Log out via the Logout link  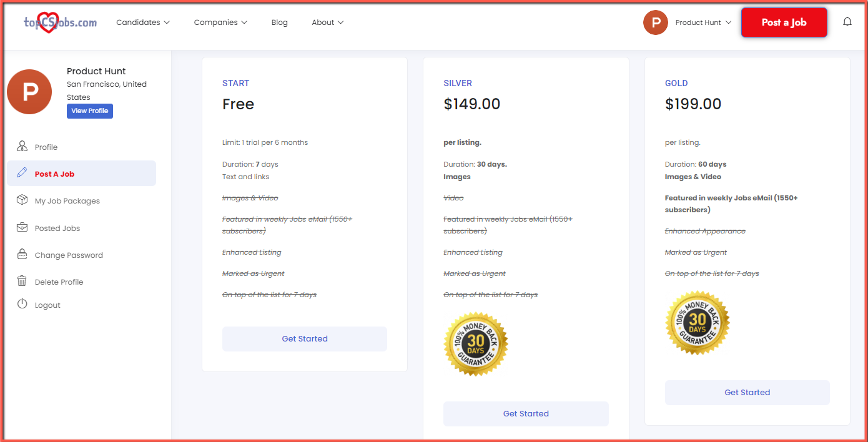pyautogui.click(x=47, y=305)
